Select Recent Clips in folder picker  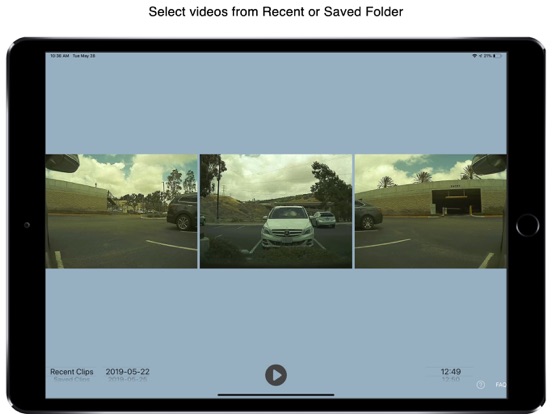[72, 372]
